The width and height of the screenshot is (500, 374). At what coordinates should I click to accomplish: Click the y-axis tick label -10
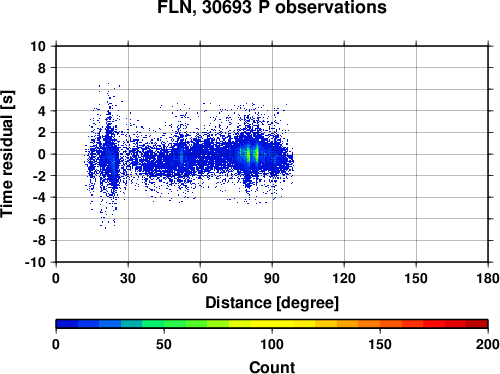click(35, 262)
